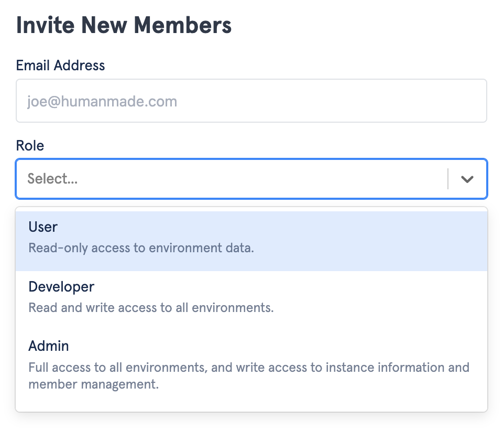Click the vertical separator beside the chevron
504x430 pixels.
(448, 179)
